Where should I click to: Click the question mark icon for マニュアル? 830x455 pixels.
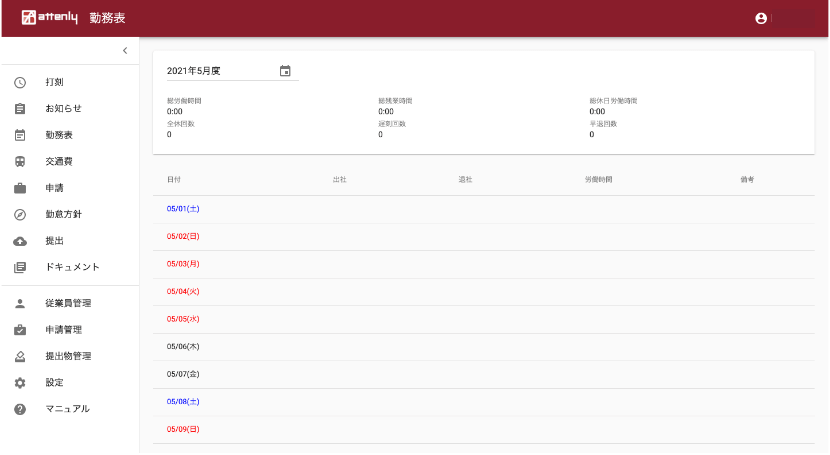click(20, 409)
